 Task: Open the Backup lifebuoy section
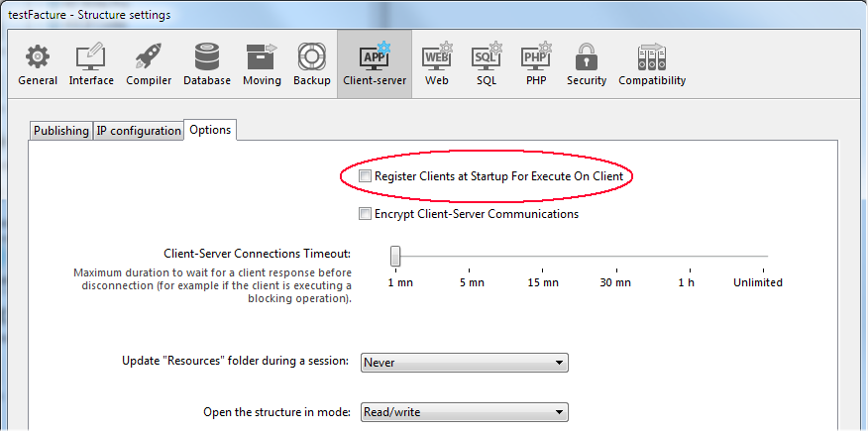point(312,63)
